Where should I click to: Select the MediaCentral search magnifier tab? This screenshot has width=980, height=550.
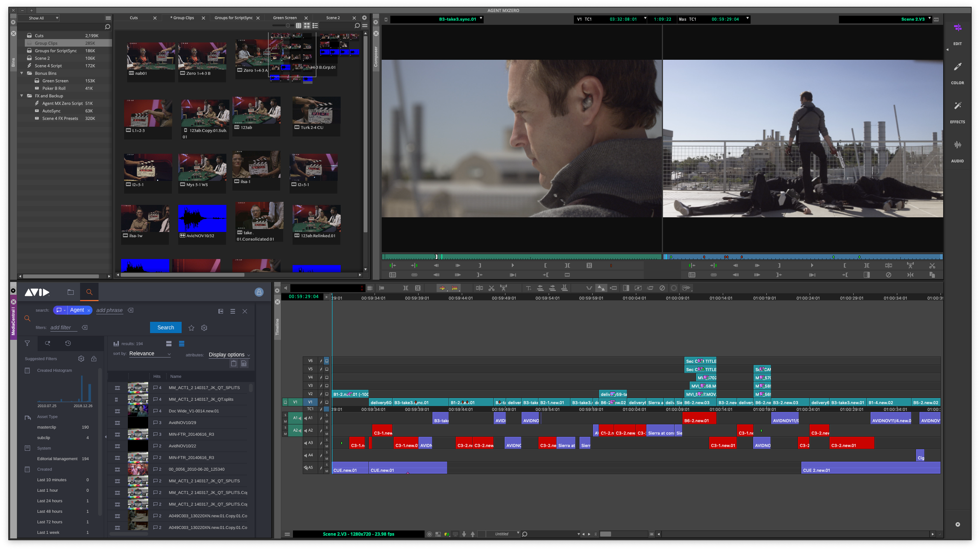[90, 292]
